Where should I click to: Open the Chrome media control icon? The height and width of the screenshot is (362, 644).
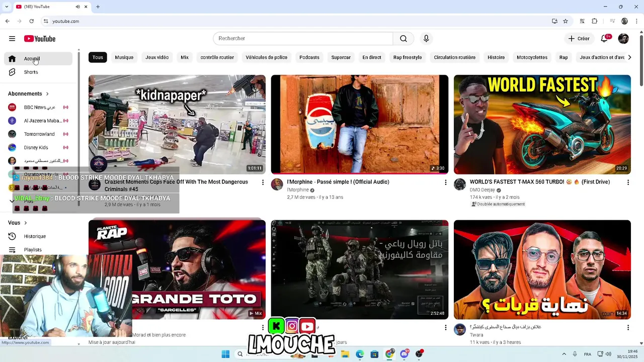click(612, 21)
